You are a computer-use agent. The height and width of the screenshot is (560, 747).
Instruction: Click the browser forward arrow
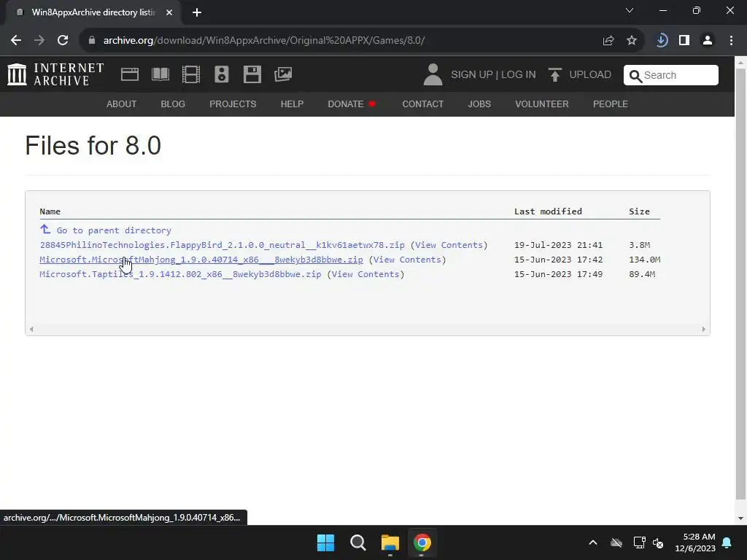[x=39, y=40]
